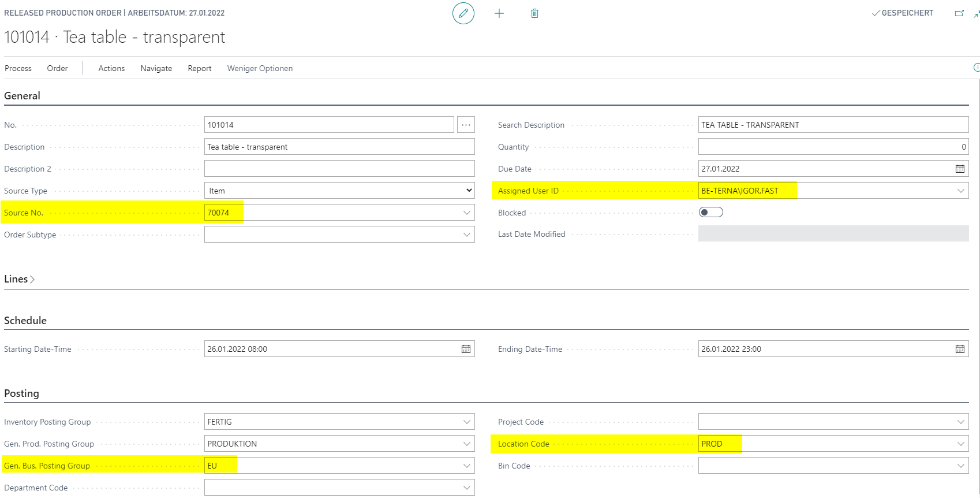Open the Starting Date-Time calendar picker
The height and width of the screenshot is (498, 980).
[x=466, y=349]
